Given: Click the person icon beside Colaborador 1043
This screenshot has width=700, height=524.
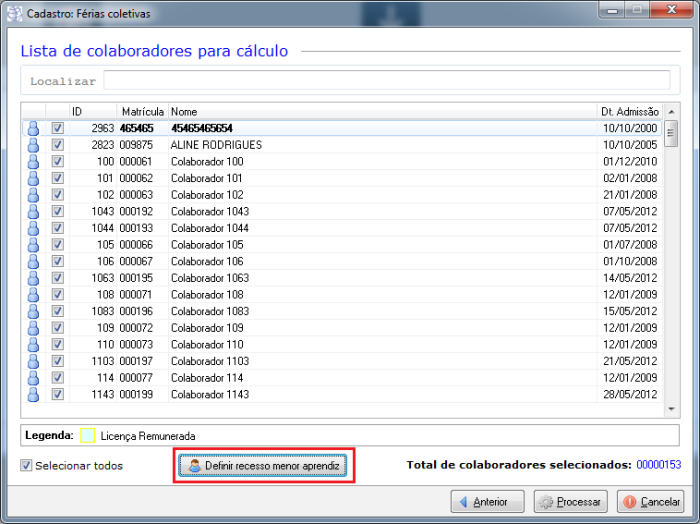Looking at the screenshot, I should coord(33,211).
